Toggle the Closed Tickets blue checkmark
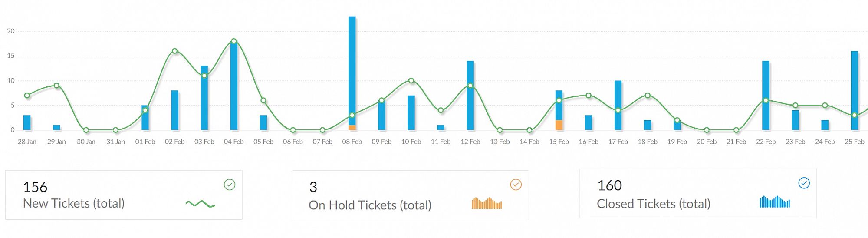This screenshot has height=238, width=868. point(804,183)
